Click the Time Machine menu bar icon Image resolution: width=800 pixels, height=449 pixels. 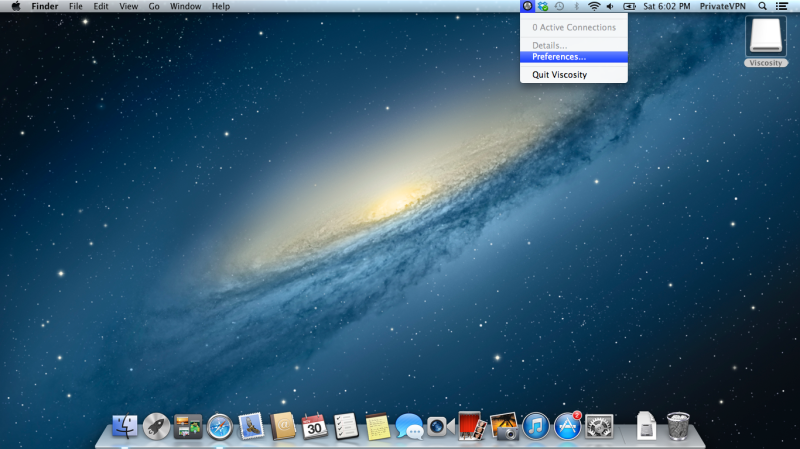pos(559,6)
